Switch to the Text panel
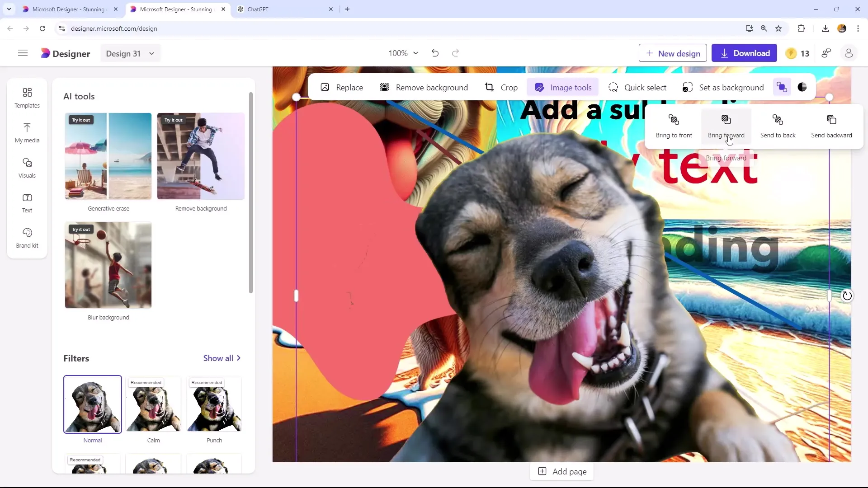This screenshot has width=868, height=488. pyautogui.click(x=27, y=202)
